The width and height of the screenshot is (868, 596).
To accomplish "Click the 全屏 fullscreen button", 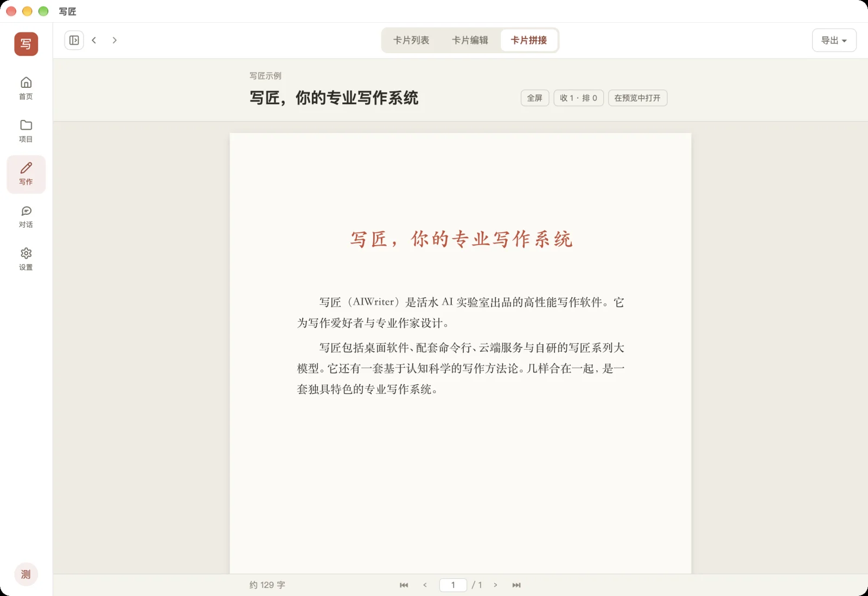I will tap(535, 98).
